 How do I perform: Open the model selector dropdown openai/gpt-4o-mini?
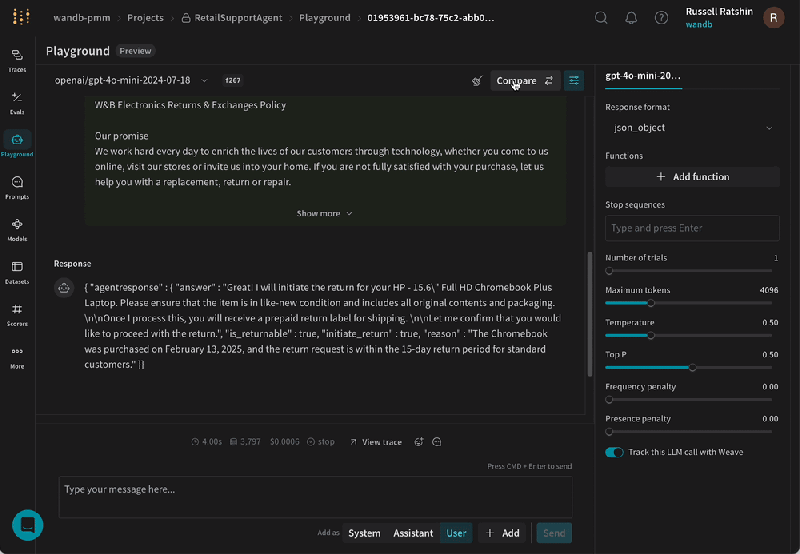[x=131, y=81]
